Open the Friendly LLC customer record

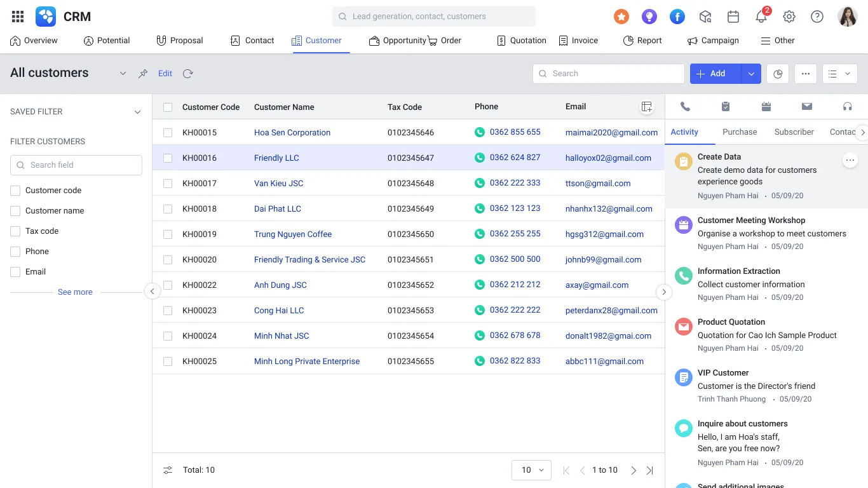(276, 158)
